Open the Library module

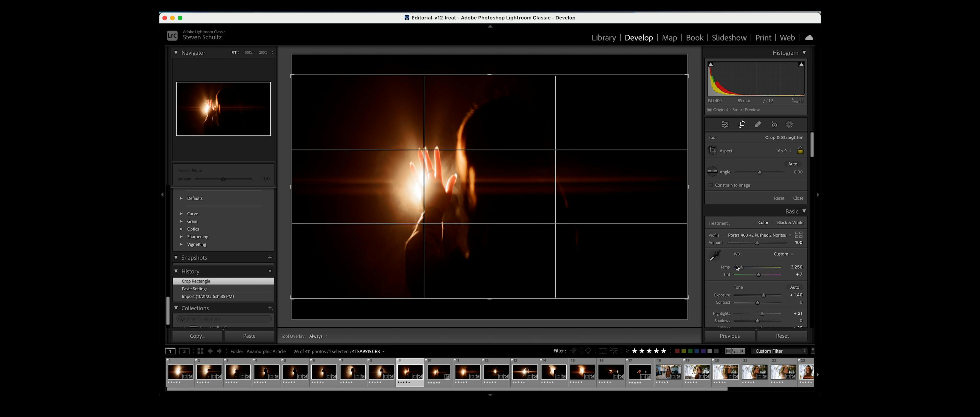(603, 38)
